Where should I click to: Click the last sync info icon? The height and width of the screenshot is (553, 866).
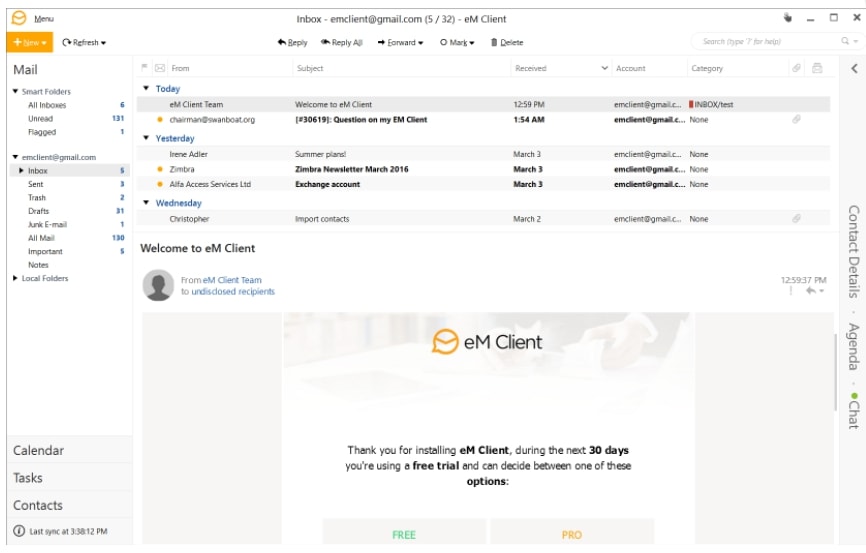19,531
